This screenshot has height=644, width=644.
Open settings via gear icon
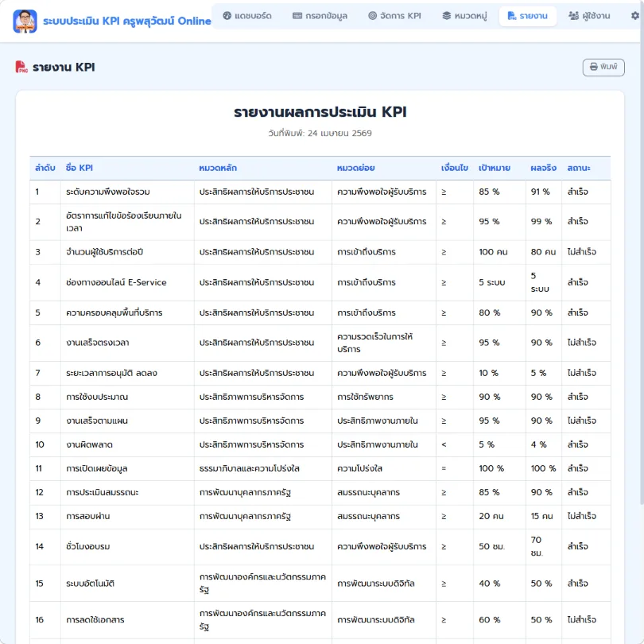click(x=635, y=16)
